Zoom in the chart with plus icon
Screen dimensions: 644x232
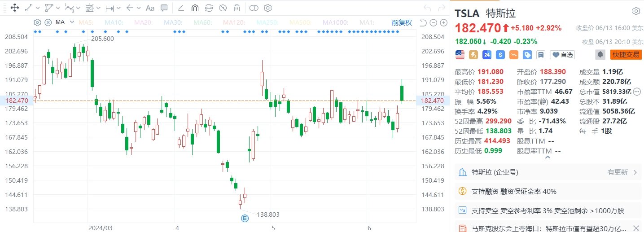point(443,22)
